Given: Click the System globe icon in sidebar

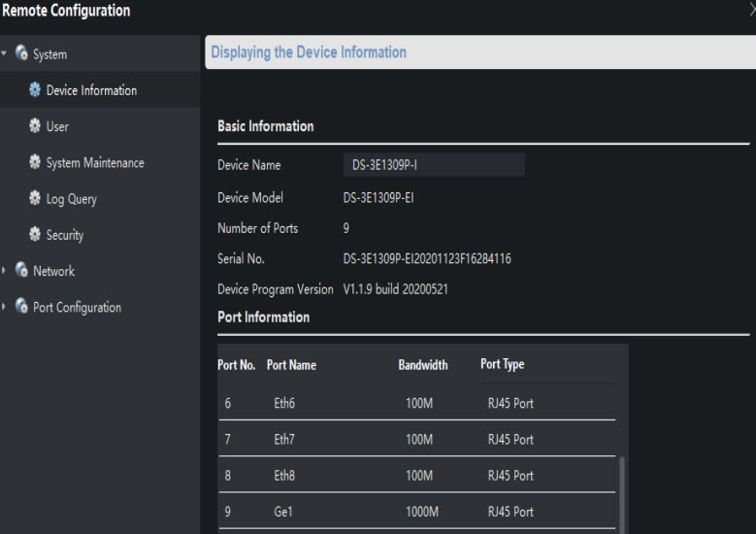Looking at the screenshot, I should [x=21, y=54].
